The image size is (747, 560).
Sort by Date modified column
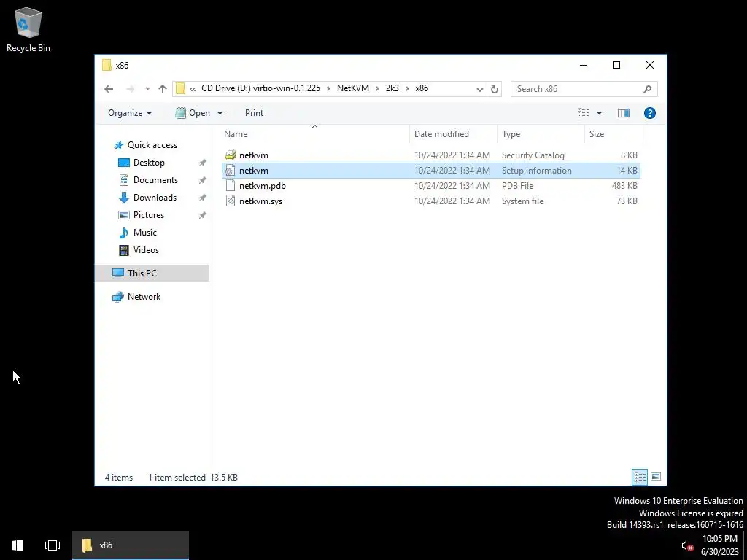[x=452, y=134]
